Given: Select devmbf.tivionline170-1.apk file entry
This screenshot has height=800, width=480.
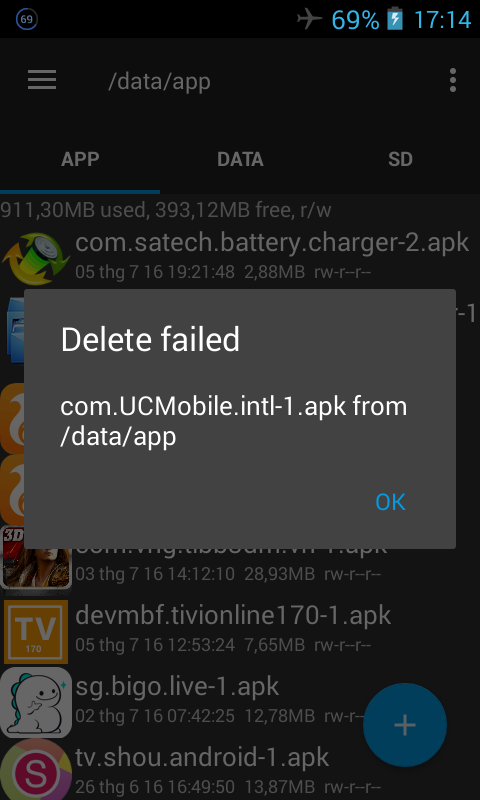Looking at the screenshot, I should [x=240, y=629].
